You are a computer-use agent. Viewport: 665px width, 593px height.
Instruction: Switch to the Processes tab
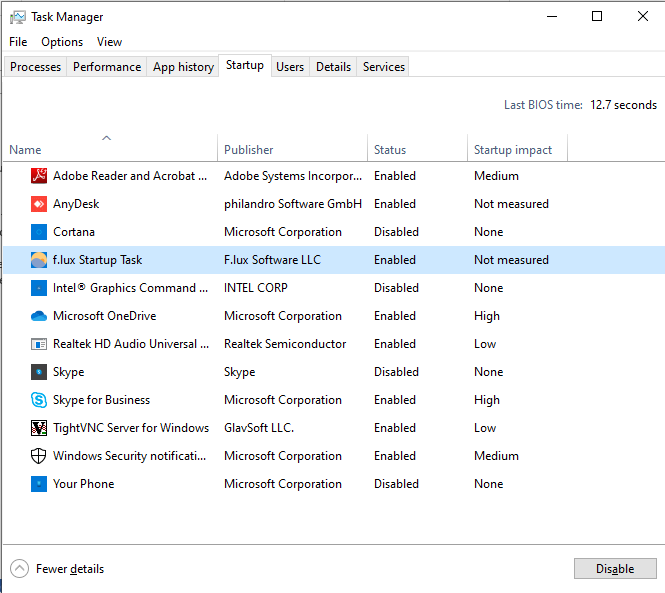[x=35, y=67]
